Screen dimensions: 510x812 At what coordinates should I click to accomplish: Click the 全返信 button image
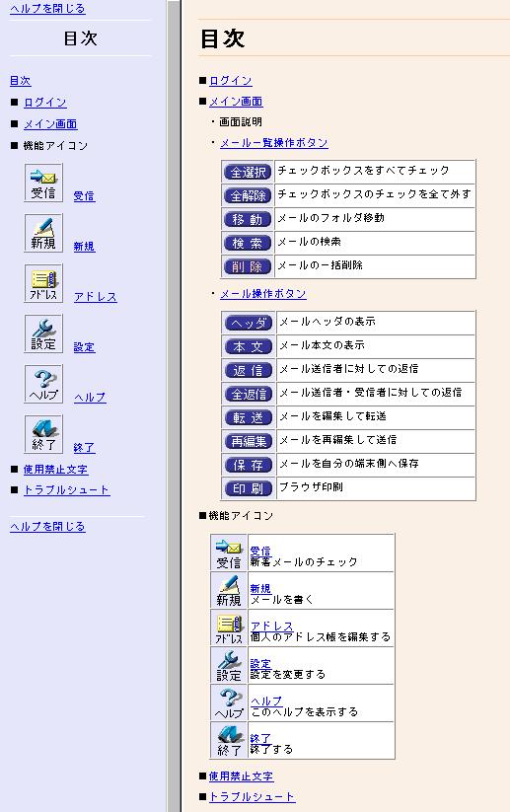pos(249,394)
